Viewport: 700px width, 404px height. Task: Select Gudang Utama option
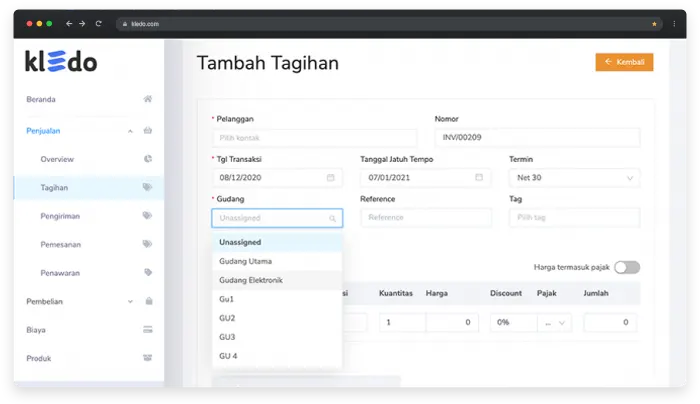point(277,261)
